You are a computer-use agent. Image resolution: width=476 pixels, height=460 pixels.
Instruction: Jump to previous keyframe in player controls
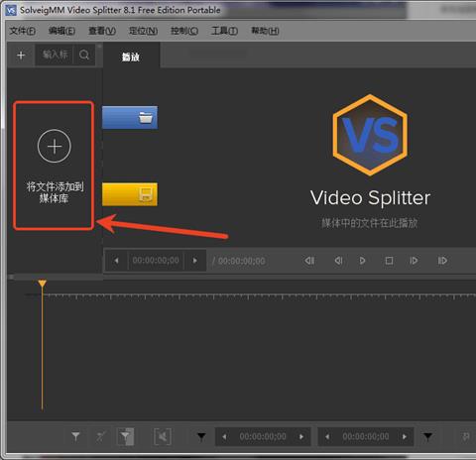309,261
